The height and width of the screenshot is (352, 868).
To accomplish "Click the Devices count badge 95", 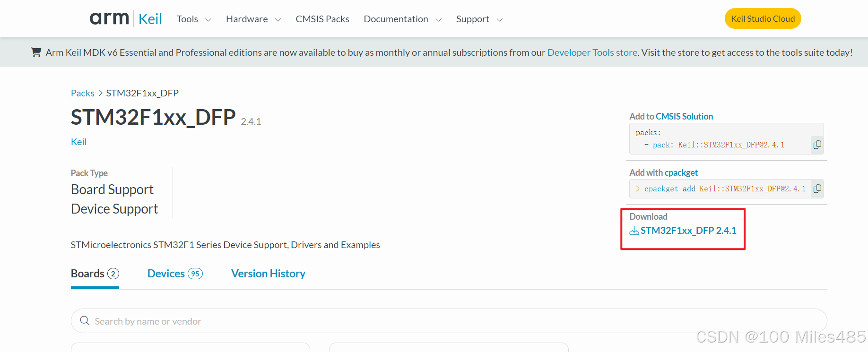I will (x=195, y=274).
